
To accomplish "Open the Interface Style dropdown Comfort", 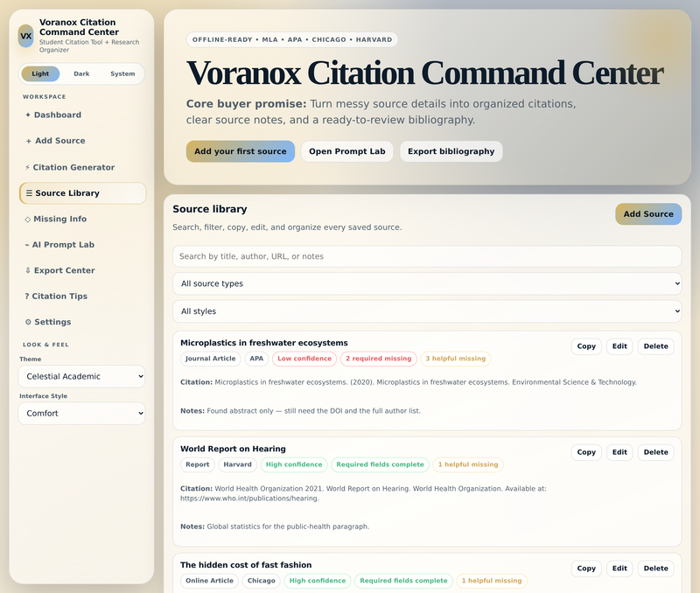I will coord(81,414).
